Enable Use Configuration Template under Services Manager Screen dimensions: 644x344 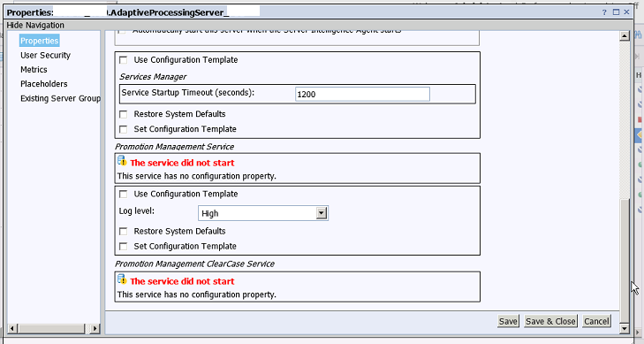tap(123, 60)
